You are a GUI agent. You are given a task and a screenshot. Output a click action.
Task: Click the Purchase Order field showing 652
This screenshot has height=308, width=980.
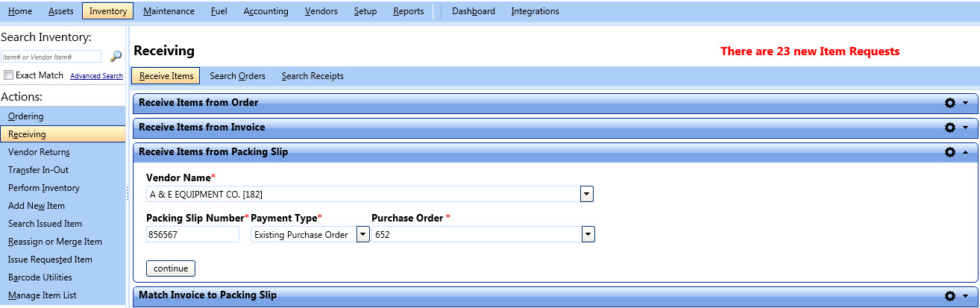477,235
